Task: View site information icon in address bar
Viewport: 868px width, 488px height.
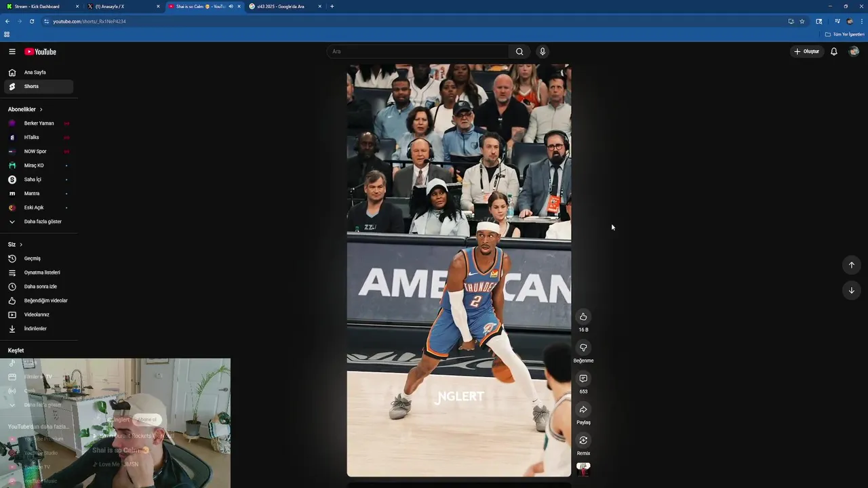Action: click(46, 21)
